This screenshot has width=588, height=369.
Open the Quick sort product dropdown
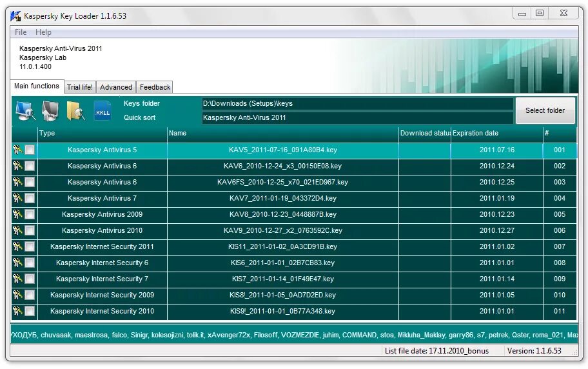point(357,117)
